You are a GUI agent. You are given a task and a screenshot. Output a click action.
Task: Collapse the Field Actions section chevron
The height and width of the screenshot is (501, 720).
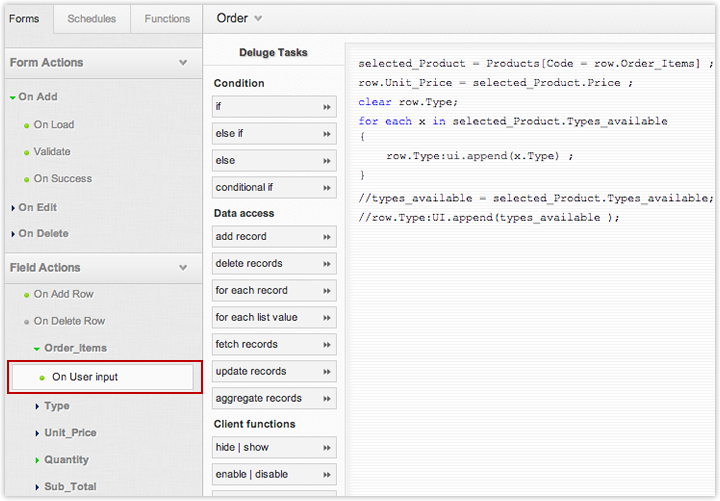tap(183, 268)
